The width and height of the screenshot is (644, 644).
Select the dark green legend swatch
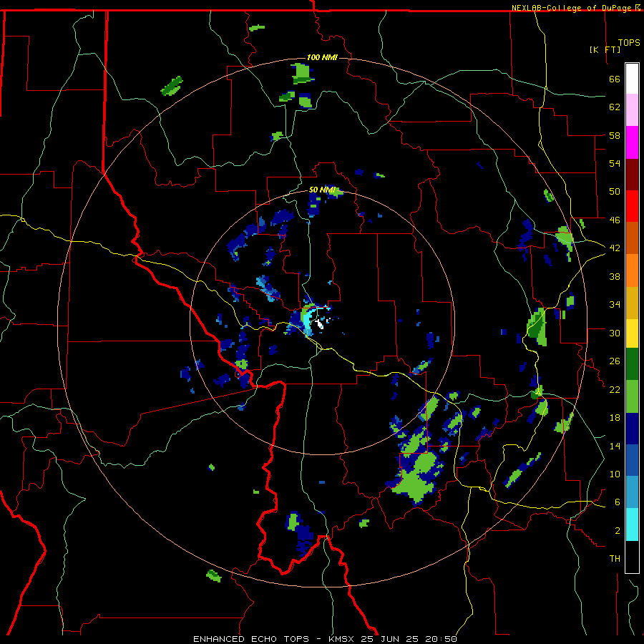(x=632, y=364)
